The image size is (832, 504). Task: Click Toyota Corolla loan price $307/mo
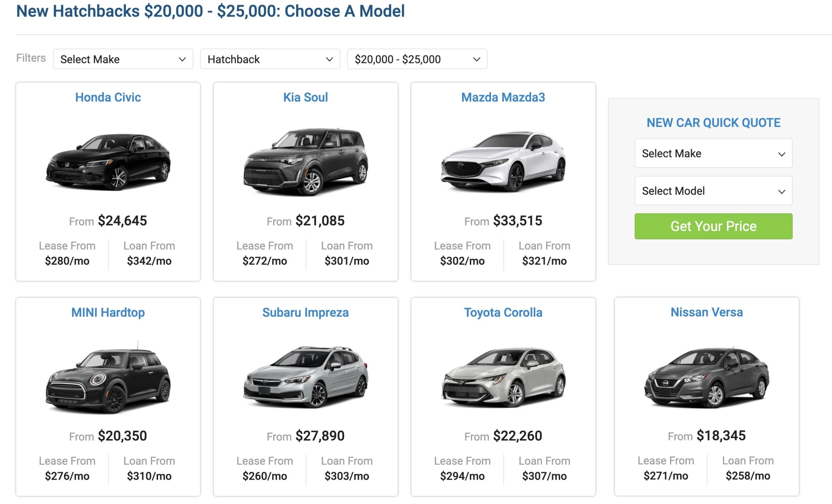pyautogui.click(x=544, y=476)
